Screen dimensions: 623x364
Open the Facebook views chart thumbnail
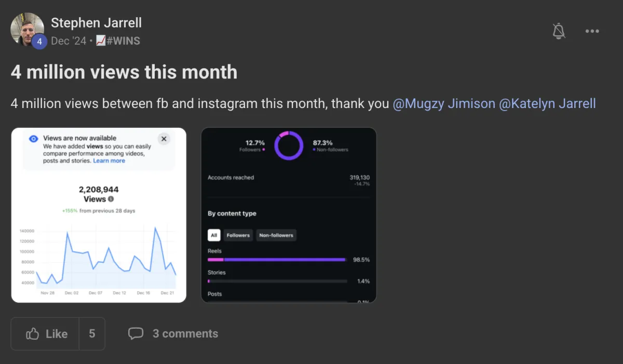click(99, 215)
